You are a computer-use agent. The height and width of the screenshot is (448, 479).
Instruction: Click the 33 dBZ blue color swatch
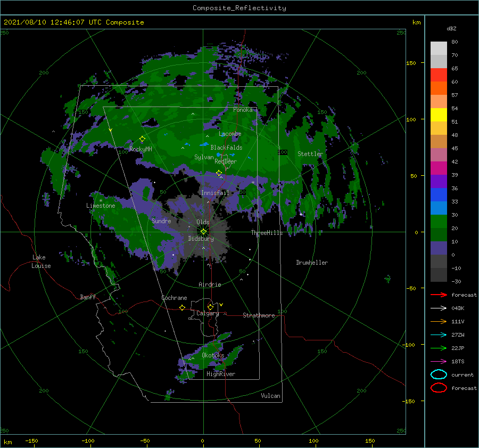coord(439,208)
